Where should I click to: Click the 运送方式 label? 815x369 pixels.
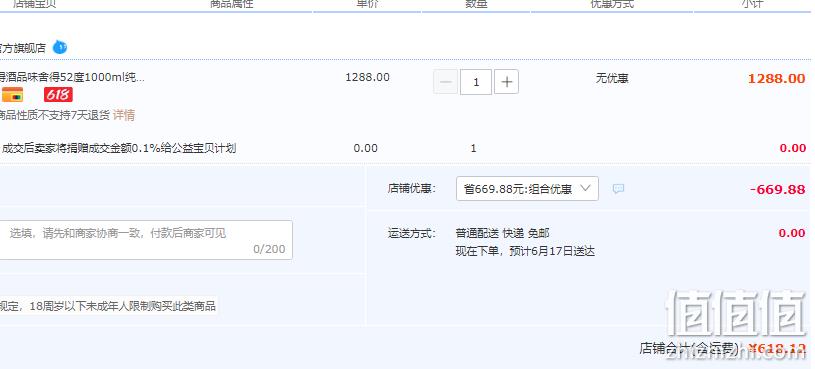[412, 233]
